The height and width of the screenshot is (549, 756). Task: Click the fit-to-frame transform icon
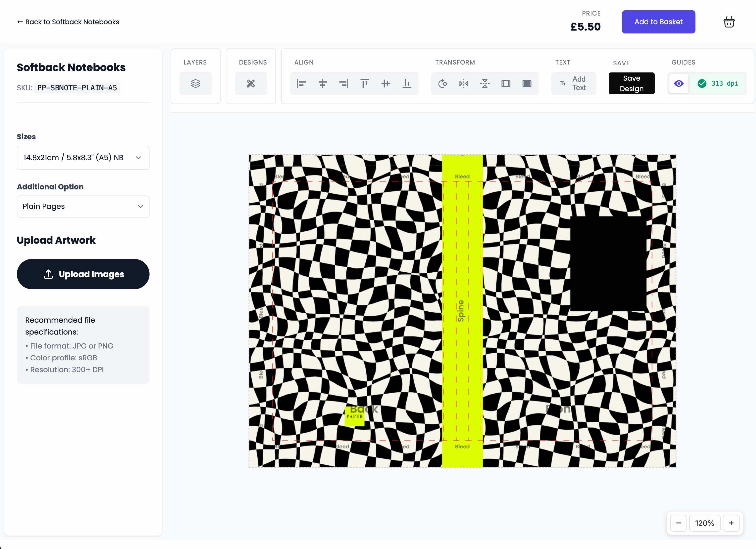point(506,84)
